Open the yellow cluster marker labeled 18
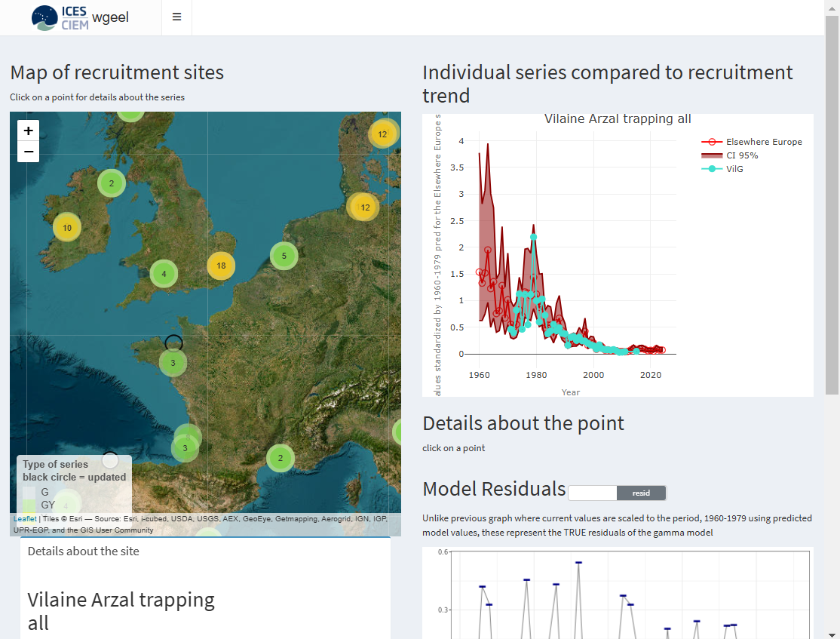 point(221,266)
